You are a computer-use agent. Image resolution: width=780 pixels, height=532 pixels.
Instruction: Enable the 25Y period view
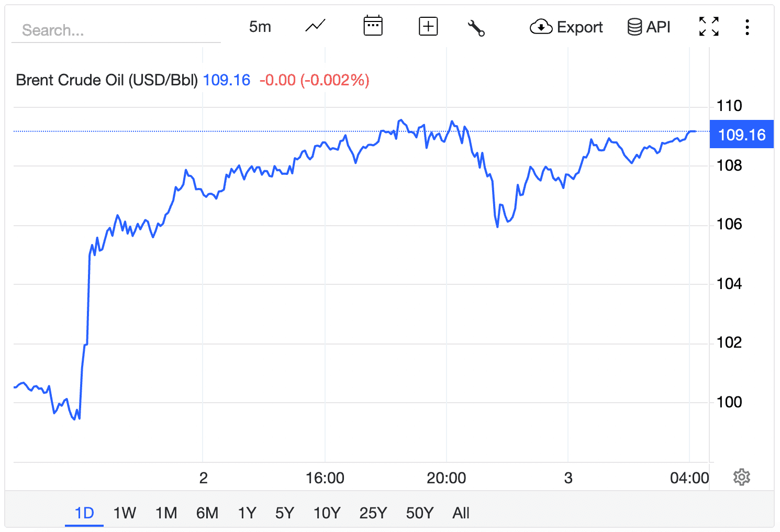372,513
